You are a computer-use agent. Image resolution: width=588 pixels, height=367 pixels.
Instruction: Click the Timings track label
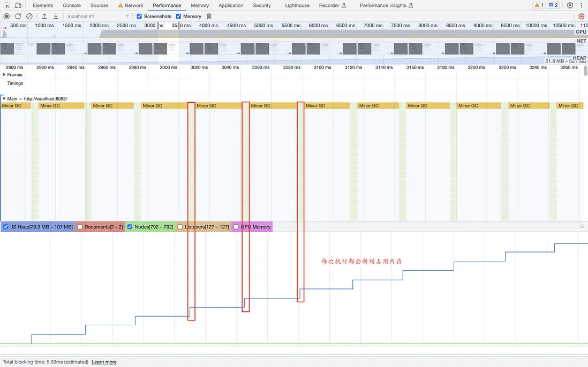tap(15, 83)
